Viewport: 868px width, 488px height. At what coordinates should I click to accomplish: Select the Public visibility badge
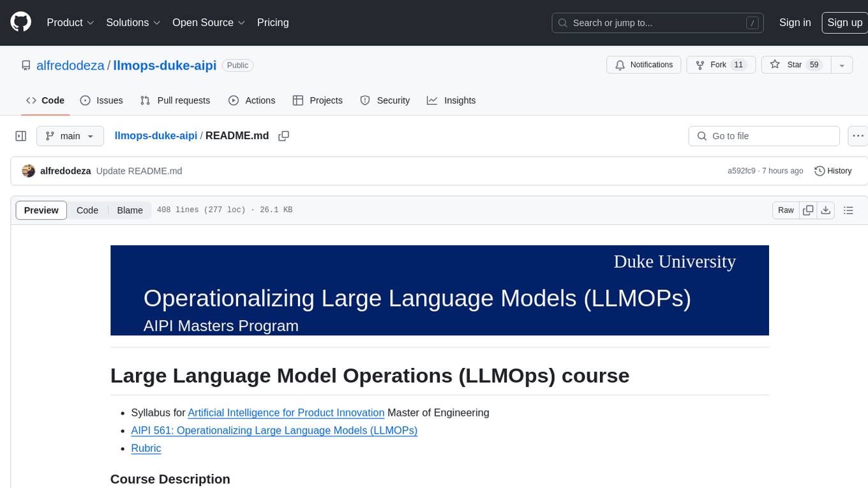[237, 65]
